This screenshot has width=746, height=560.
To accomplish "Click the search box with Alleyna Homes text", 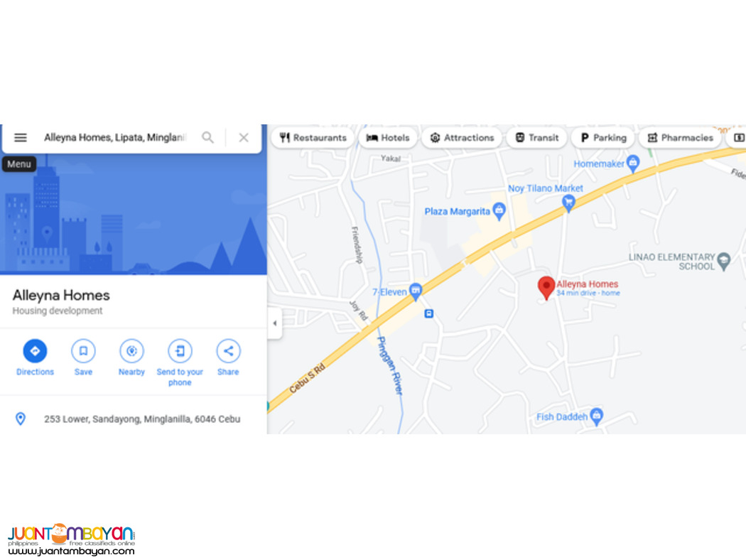I will pyautogui.click(x=114, y=137).
